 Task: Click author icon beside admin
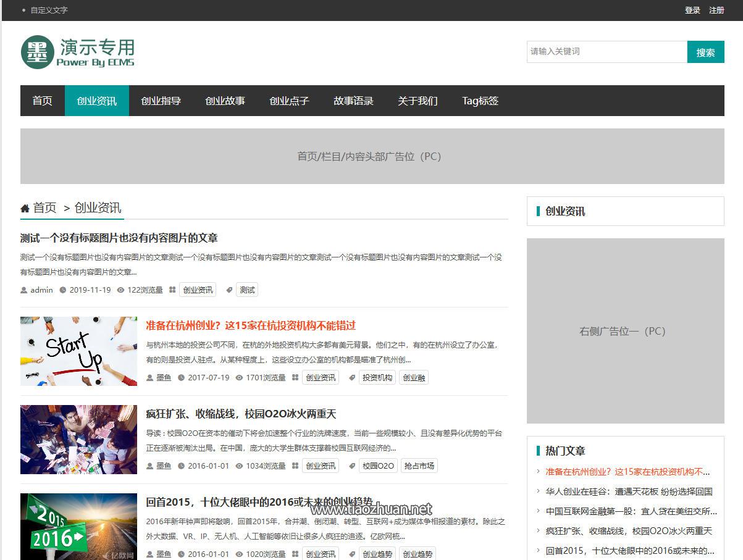coord(24,290)
